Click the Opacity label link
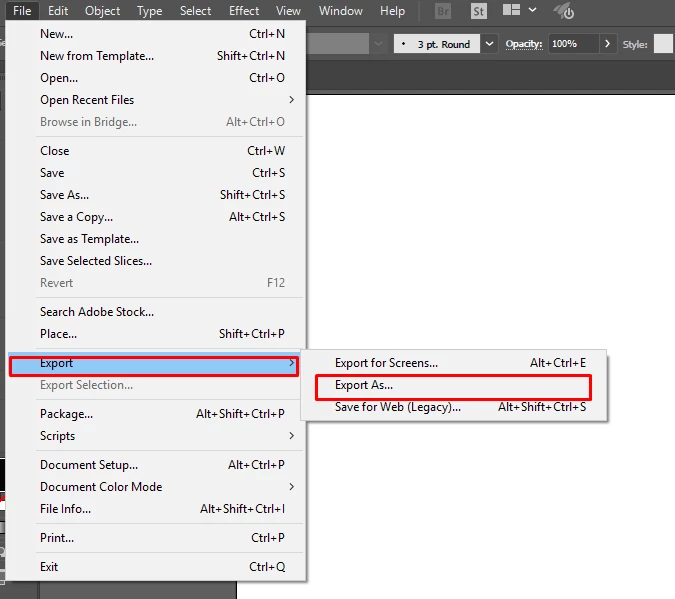 pyautogui.click(x=524, y=44)
